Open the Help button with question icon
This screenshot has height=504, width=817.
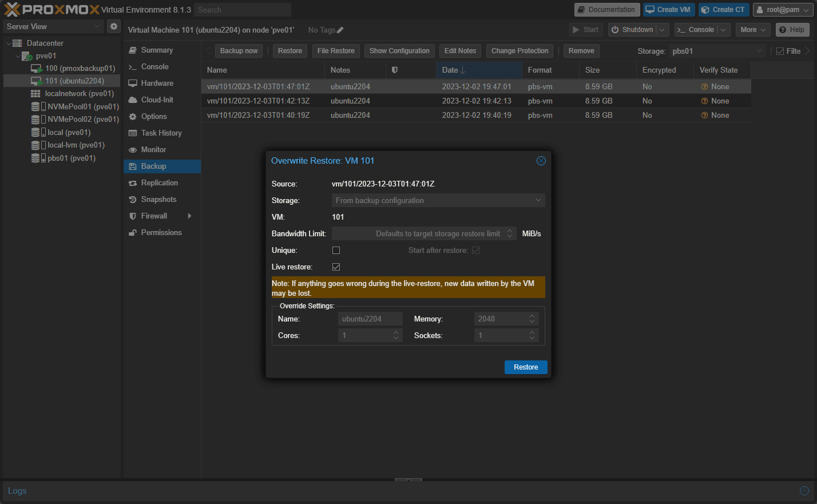tap(791, 30)
